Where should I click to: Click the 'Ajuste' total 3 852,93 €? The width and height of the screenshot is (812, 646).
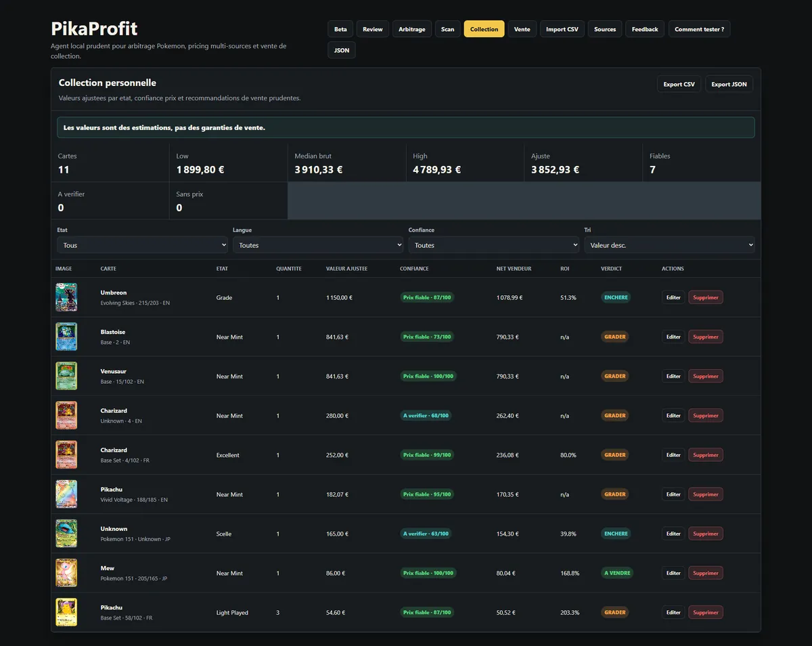coord(555,169)
